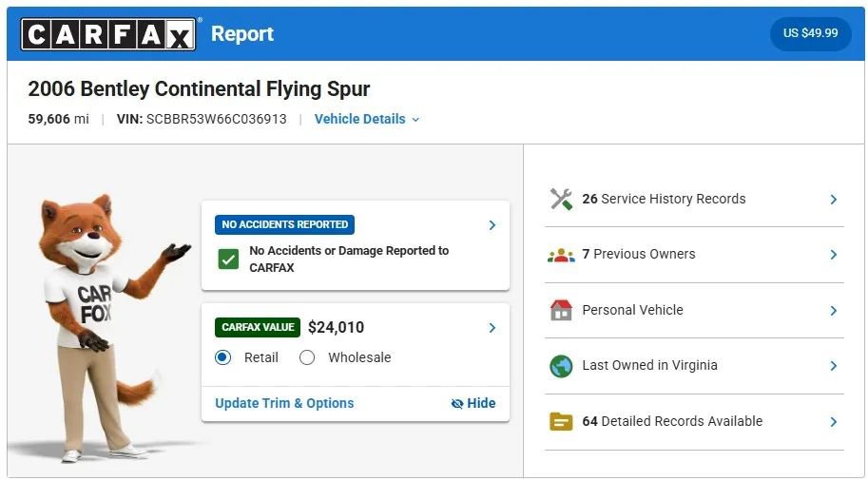
Task: Click the yellow folder records icon
Action: [561, 422]
